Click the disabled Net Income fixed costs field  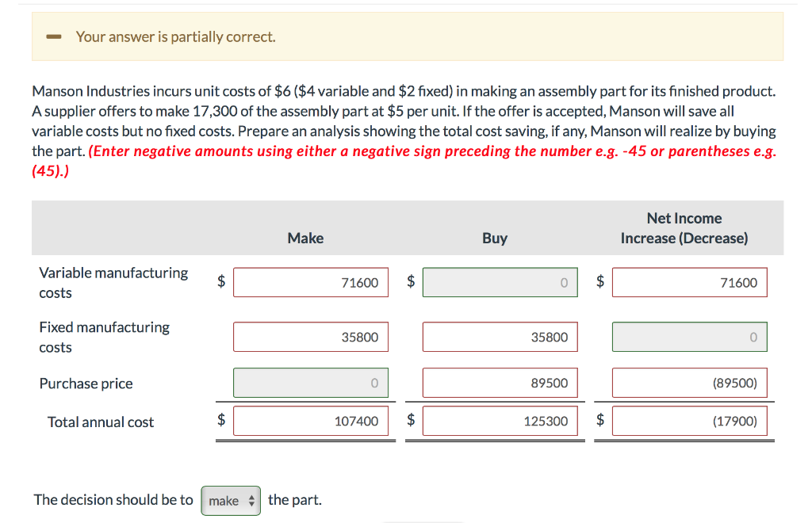689,336
